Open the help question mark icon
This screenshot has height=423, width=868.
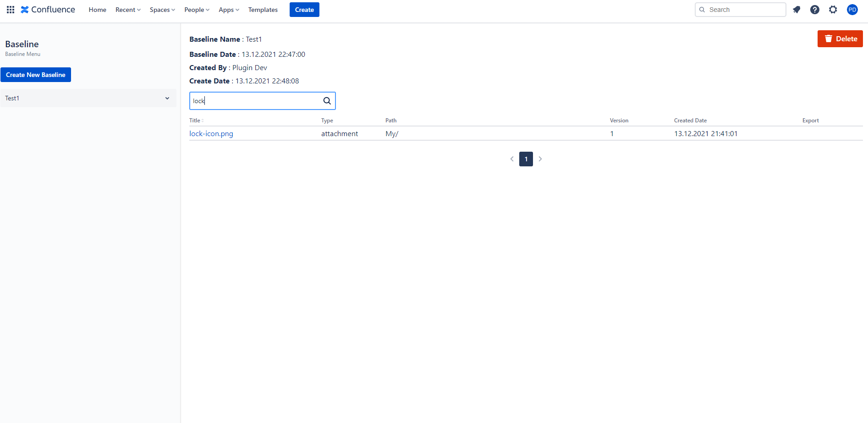815,10
